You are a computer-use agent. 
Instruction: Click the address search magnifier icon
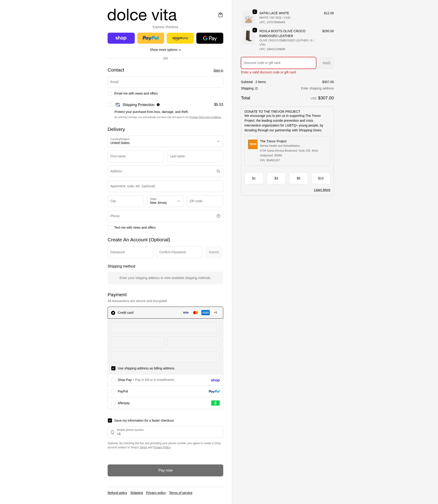coord(218,171)
